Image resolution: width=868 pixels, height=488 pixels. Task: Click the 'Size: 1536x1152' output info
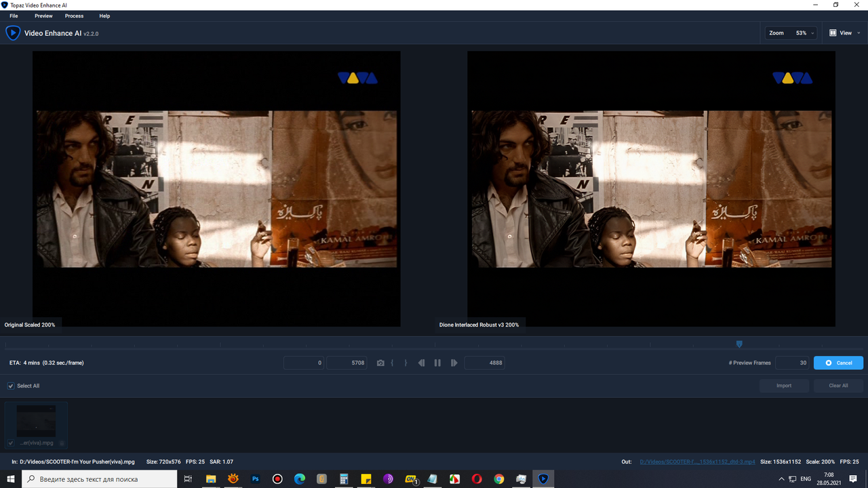click(x=781, y=462)
